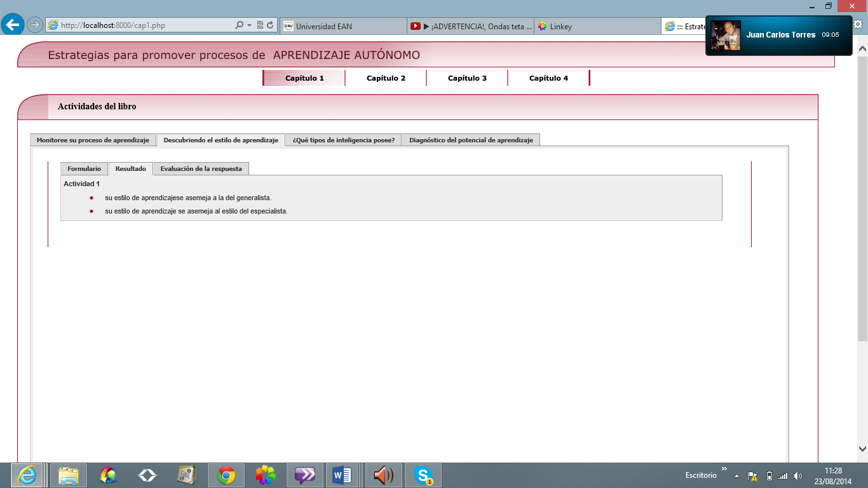Open the browser settings gear icon

tap(857, 25)
